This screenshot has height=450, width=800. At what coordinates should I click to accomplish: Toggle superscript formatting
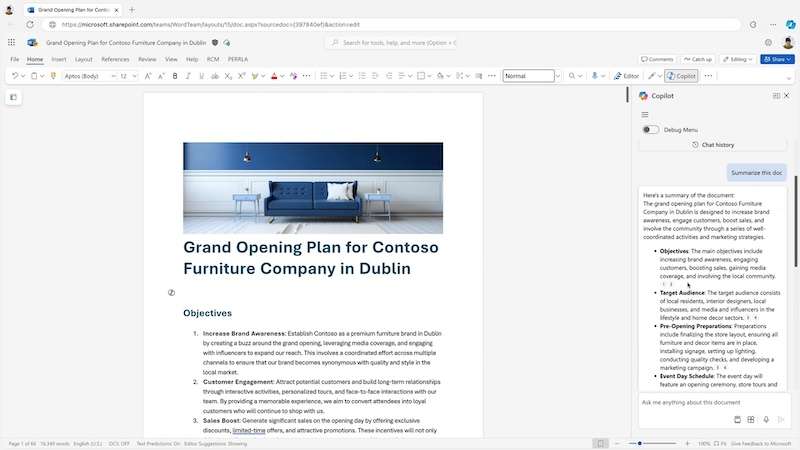point(241,76)
